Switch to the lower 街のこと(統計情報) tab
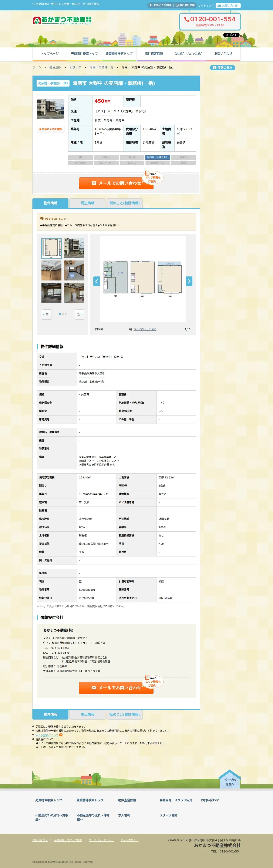The width and height of the screenshot is (273, 868). tap(124, 715)
